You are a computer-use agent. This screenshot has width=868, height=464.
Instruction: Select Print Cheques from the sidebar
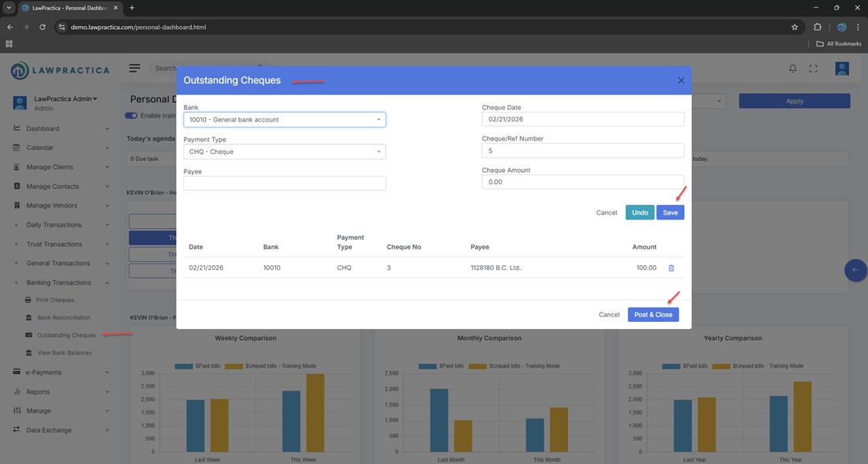point(54,300)
